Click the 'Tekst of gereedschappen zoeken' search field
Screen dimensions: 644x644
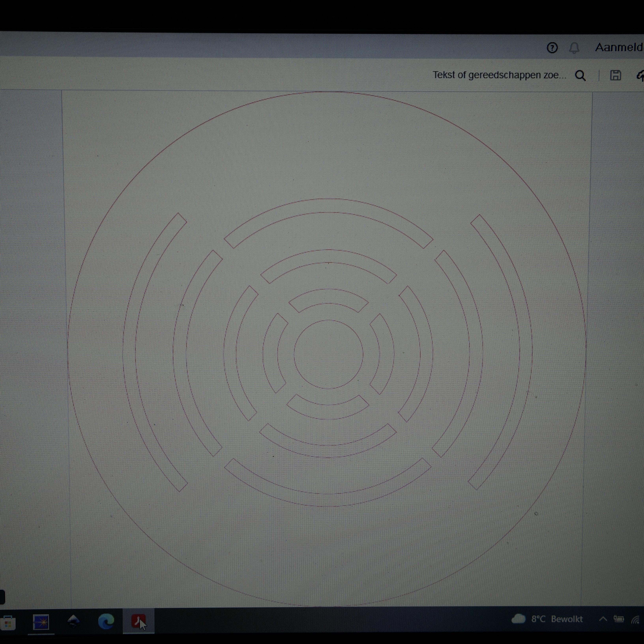tap(499, 75)
